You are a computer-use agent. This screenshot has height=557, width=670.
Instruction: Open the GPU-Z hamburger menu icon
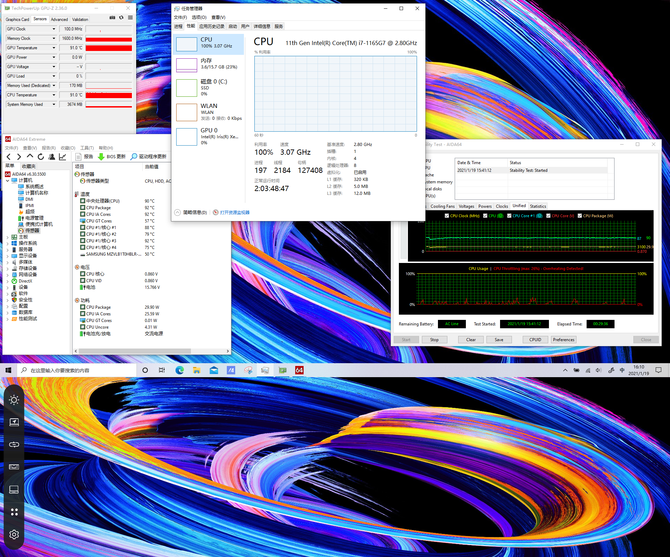(x=130, y=18)
